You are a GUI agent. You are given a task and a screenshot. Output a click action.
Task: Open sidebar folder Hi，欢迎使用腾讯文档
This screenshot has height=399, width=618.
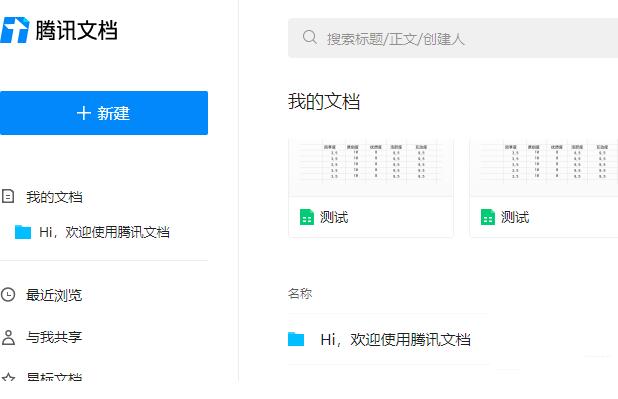coord(104,232)
